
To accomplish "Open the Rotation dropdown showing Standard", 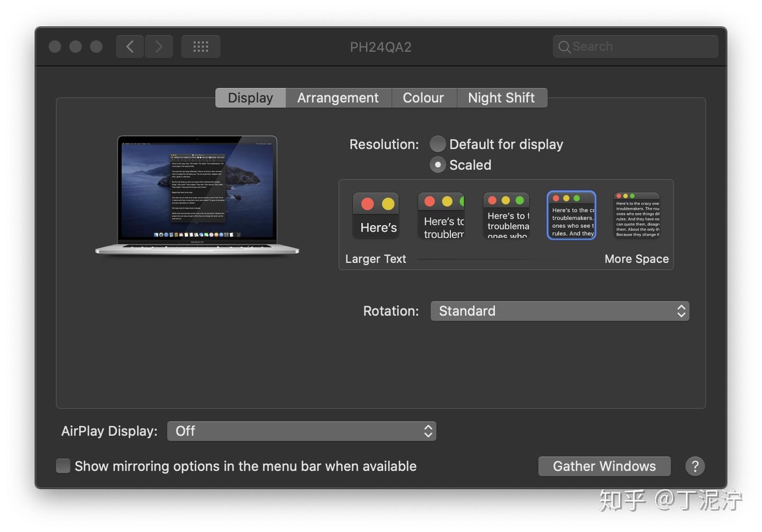I will (x=560, y=311).
